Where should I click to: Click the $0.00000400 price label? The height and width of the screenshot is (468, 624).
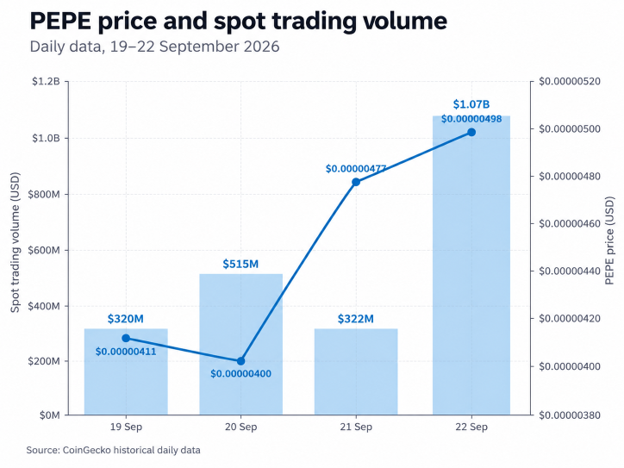tap(241, 374)
